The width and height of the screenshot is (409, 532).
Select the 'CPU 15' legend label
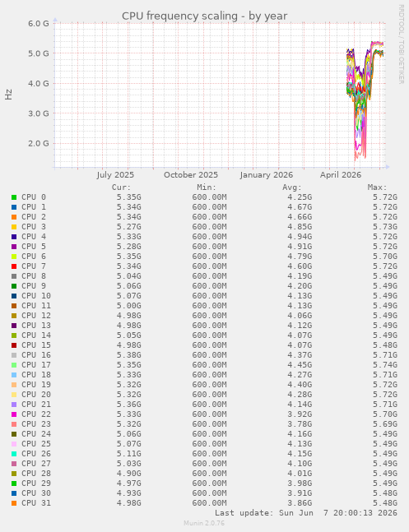pyautogui.click(x=36, y=345)
